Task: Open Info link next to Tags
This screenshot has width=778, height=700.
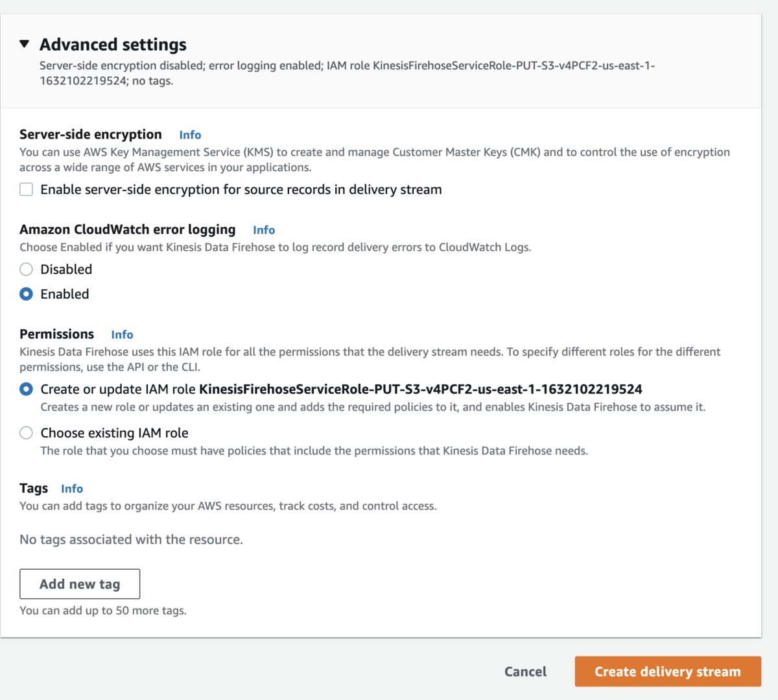Action: click(72, 489)
